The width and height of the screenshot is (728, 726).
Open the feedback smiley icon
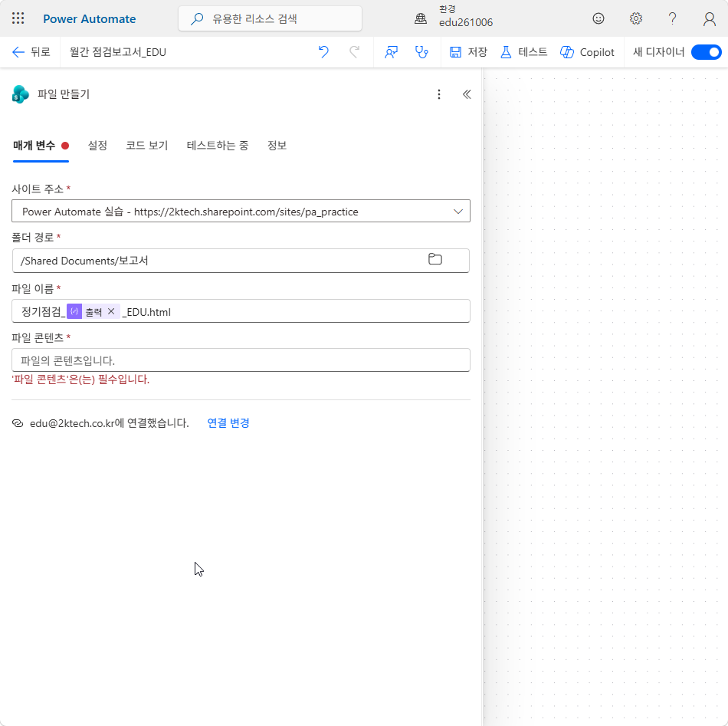(x=598, y=18)
